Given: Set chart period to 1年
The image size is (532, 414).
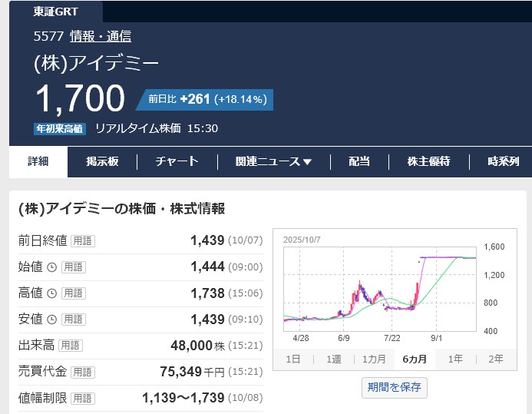Looking at the screenshot, I should [455, 359].
